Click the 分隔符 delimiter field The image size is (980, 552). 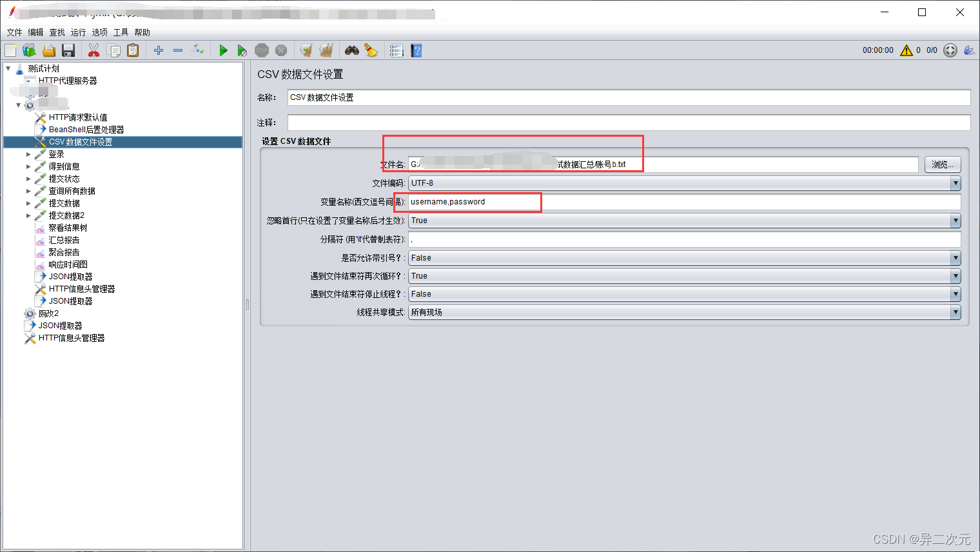[684, 239]
